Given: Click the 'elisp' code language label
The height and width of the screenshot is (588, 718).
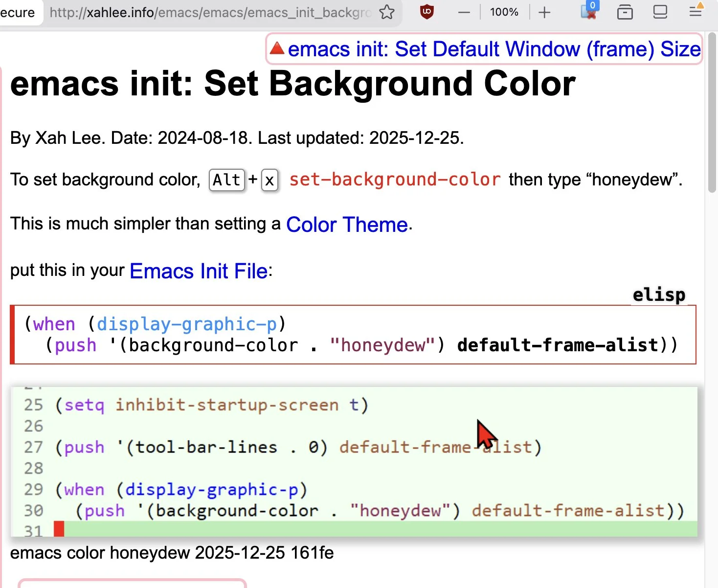Looking at the screenshot, I should [659, 294].
